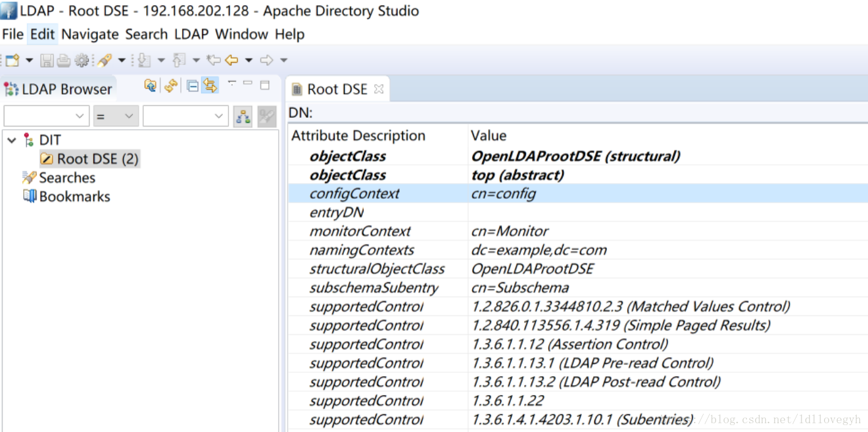This screenshot has width=868, height=432.
Task: Click the Print toolbar icon
Action: [x=63, y=60]
